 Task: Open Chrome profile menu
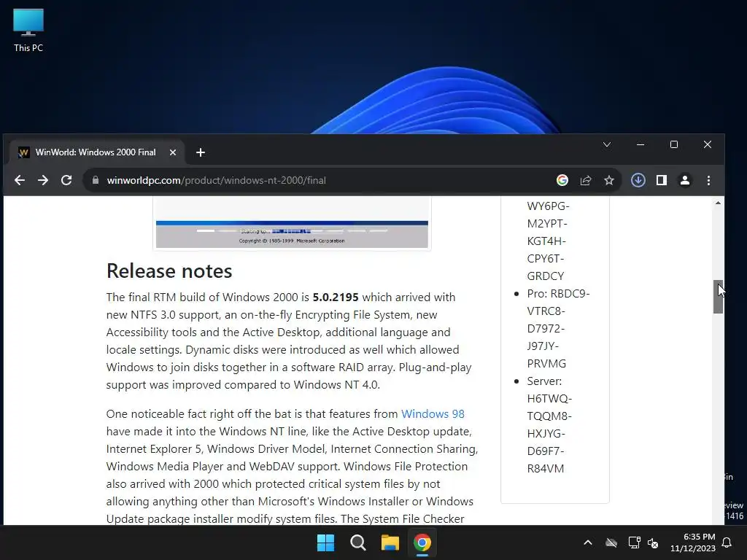click(x=684, y=180)
